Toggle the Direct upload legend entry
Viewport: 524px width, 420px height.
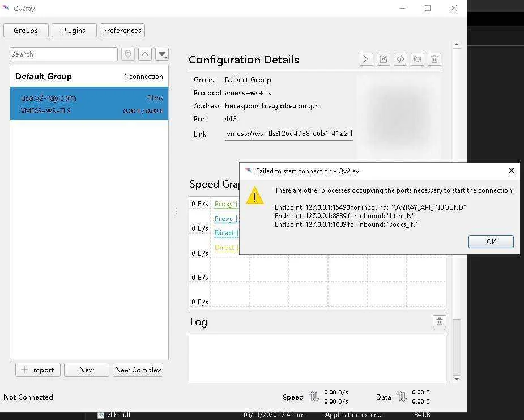coord(227,233)
